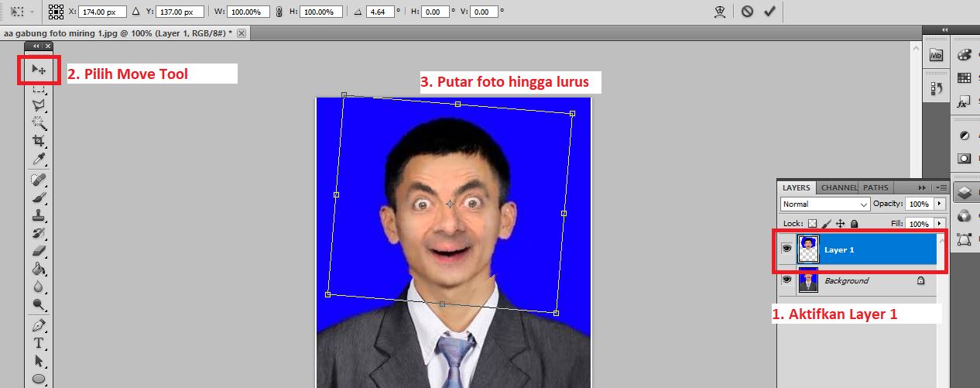The width and height of the screenshot is (980, 388).
Task: Open the Paths dock icon
Action: (x=965, y=239)
